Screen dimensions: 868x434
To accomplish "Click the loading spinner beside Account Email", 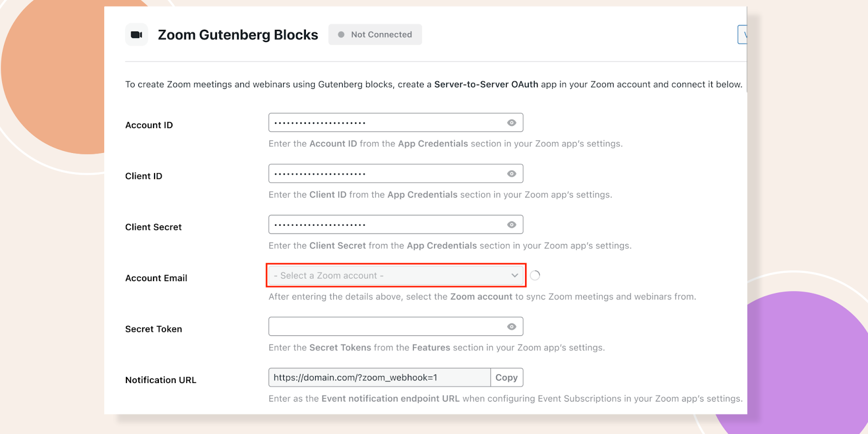I will [535, 276].
